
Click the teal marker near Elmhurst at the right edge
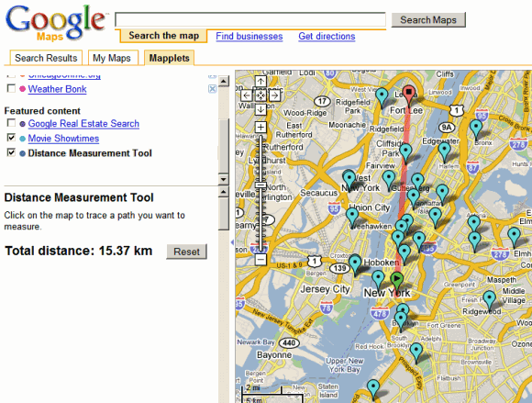point(514,235)
